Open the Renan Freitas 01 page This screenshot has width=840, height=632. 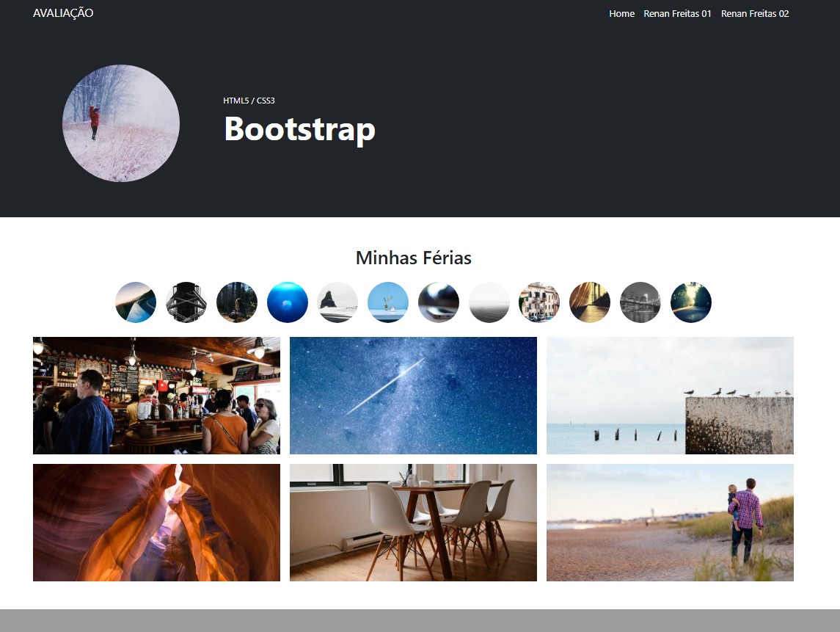pos(677,13)
